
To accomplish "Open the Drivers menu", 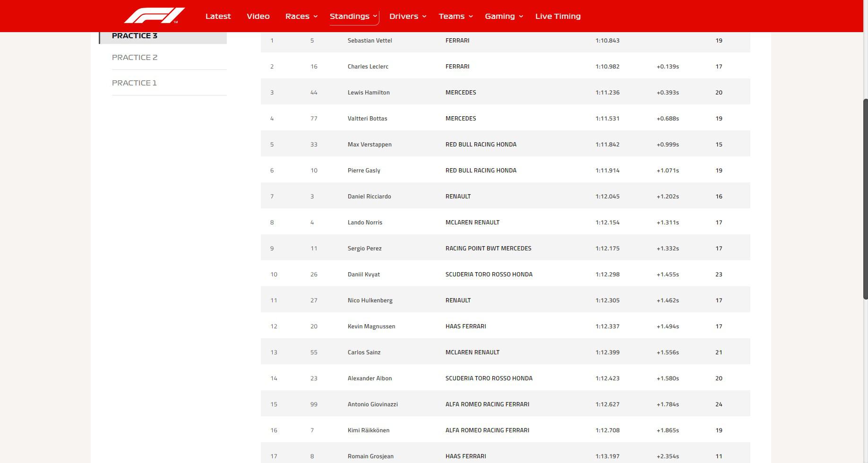I will click(404, 16).
